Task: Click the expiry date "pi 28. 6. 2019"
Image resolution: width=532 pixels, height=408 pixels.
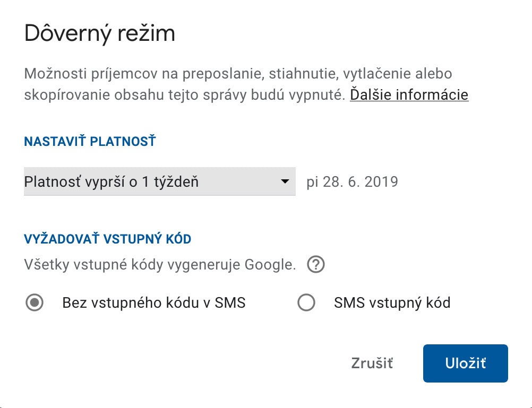Action: (x=352, y=182)
